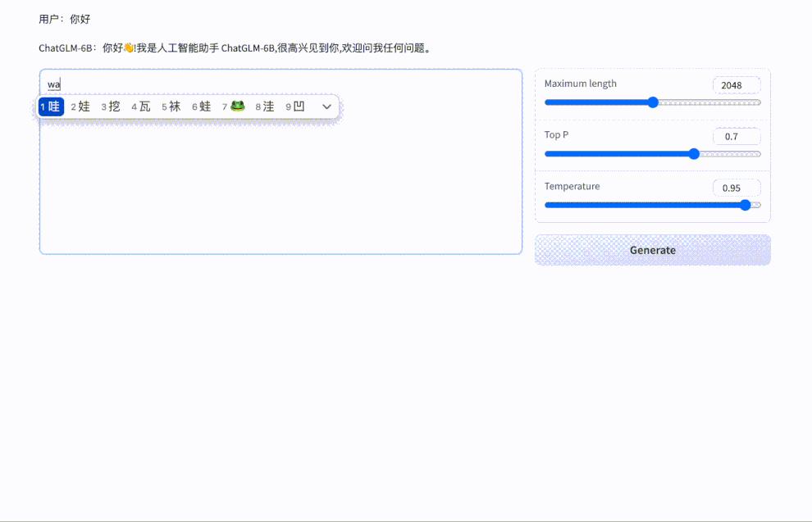Click the Maximum length value box showing 2048
The width and height of the screenshot is (812, 522).
(736, 85)
